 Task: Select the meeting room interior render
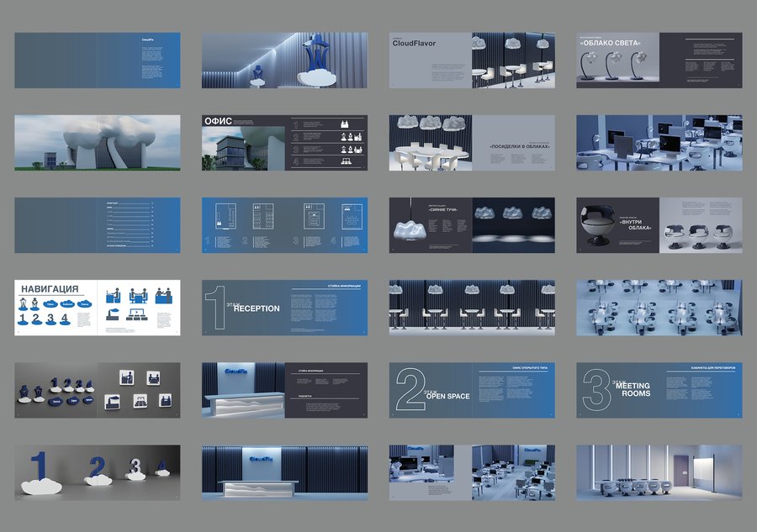pyautogui.click(x=659, y=472)
